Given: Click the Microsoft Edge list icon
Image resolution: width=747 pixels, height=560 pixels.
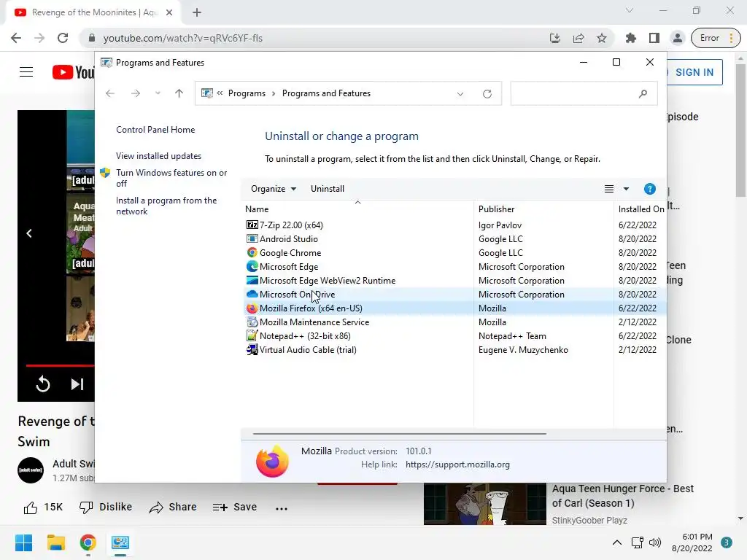Looking at the screenshot, I should tap(252, 266).
